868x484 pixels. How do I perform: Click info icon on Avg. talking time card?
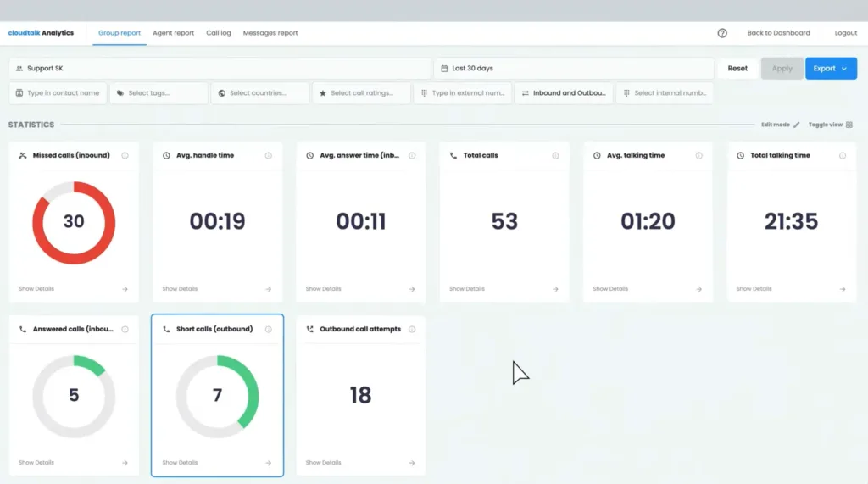[x=699, y=156]
